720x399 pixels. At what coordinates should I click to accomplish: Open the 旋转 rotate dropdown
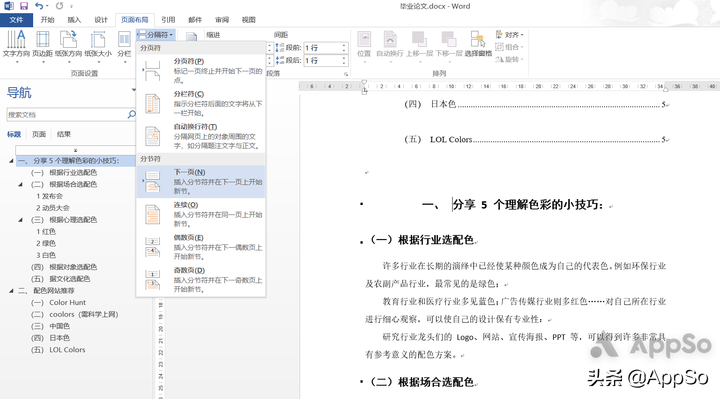[x=509, y=59]
